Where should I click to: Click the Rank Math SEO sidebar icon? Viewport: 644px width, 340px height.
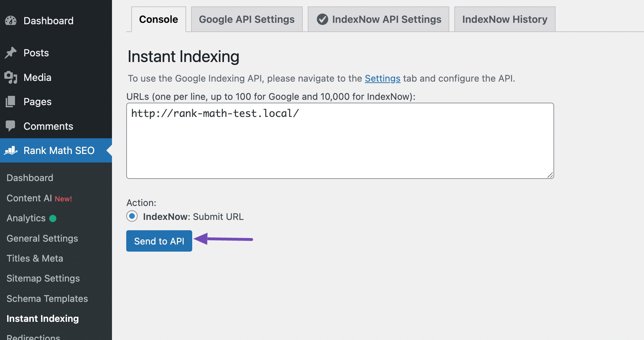point(11,151)
